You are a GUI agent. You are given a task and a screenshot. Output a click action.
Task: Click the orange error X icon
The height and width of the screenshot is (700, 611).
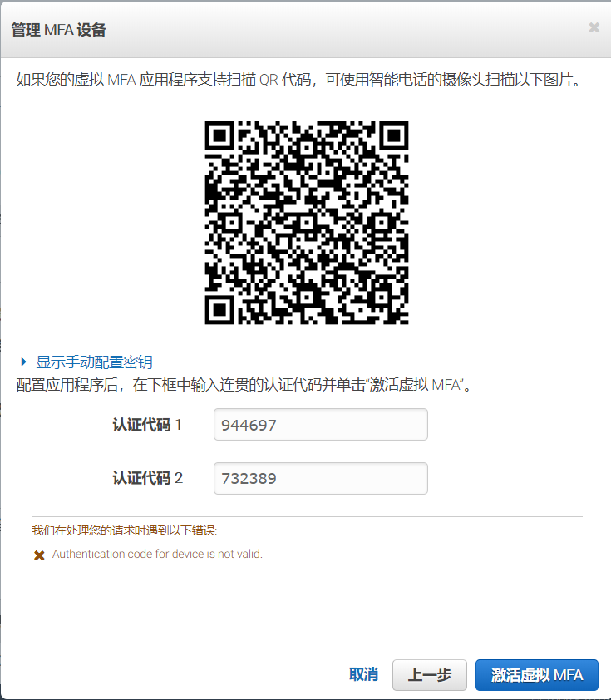click(x=39, y=555)
